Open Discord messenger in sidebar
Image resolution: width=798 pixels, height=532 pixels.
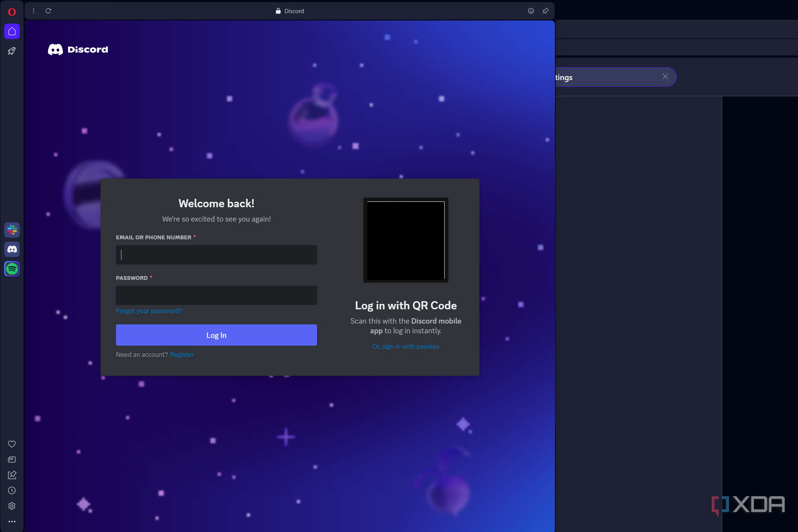[12, 249]
